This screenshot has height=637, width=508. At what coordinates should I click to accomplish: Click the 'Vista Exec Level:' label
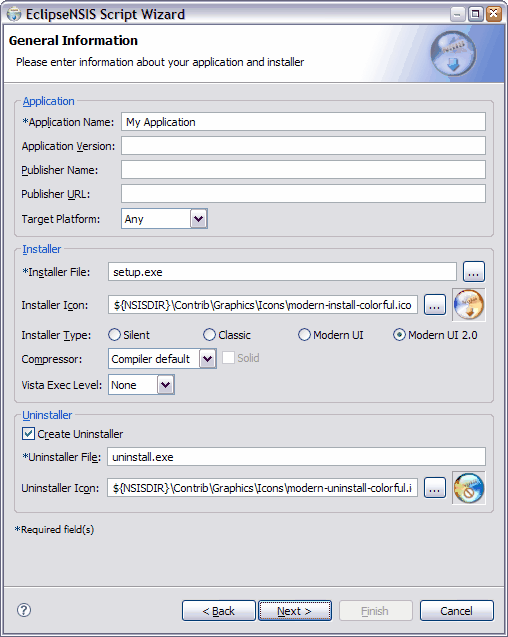(61, 385)
